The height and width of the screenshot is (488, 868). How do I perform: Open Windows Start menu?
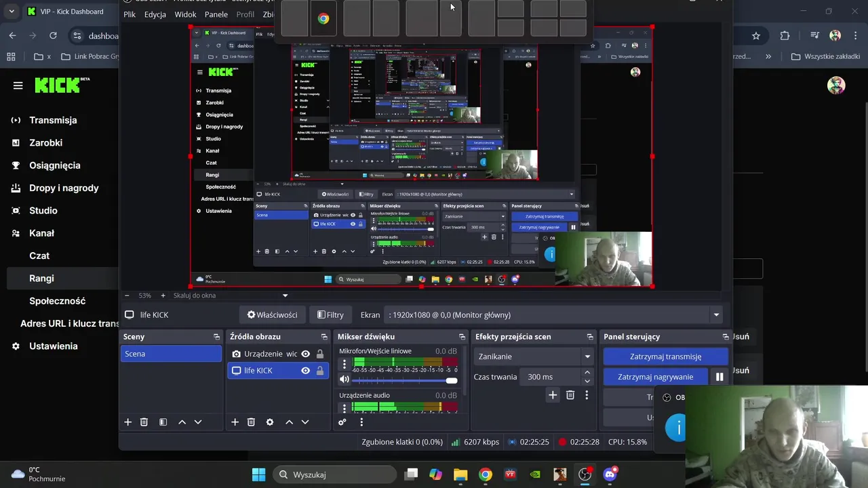pyautogui.click(x=258, y=474)
